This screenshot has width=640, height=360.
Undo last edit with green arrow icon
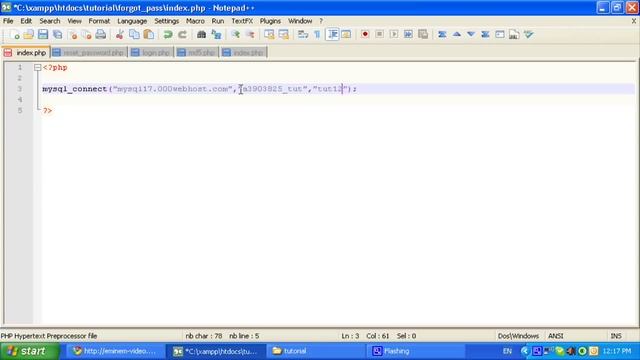(x=168, y=35)
